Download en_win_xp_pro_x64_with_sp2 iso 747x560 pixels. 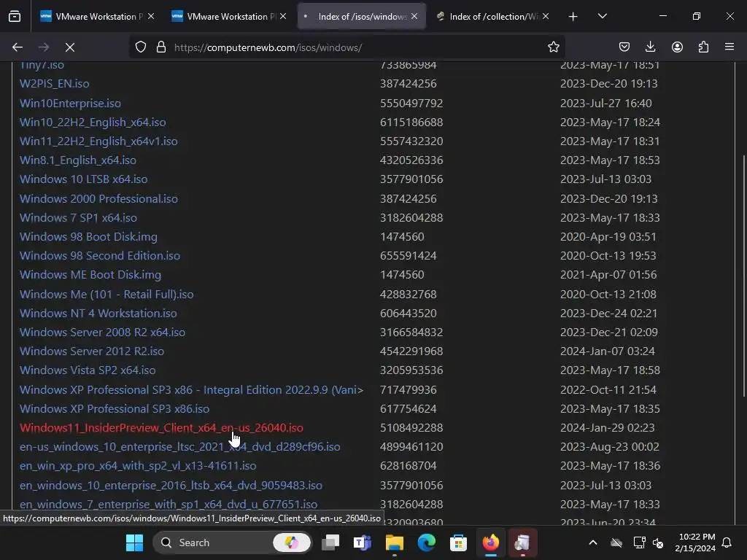pos(138,466)
